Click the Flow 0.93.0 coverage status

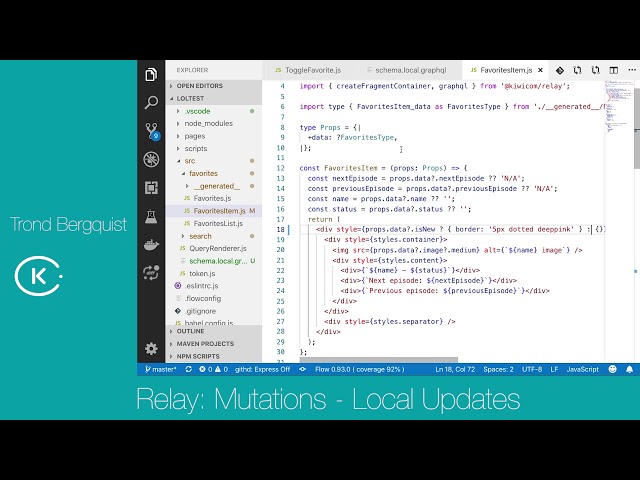(359, 369)
